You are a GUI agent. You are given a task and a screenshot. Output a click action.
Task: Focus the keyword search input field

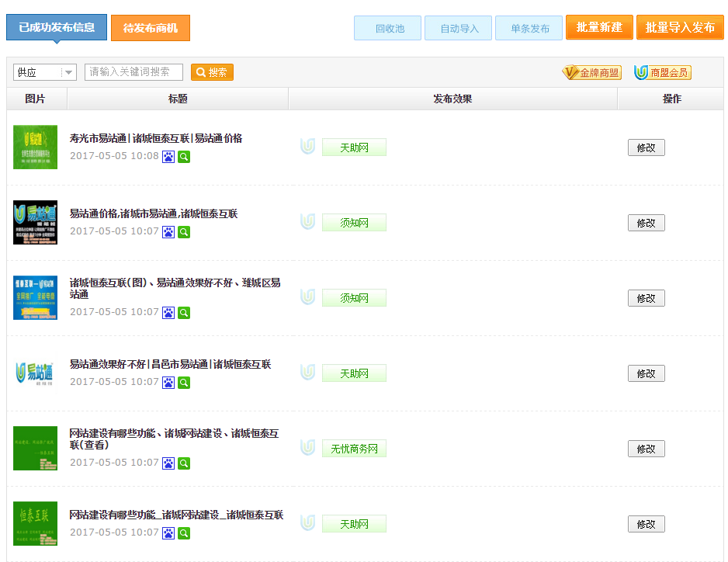[133, 72]
